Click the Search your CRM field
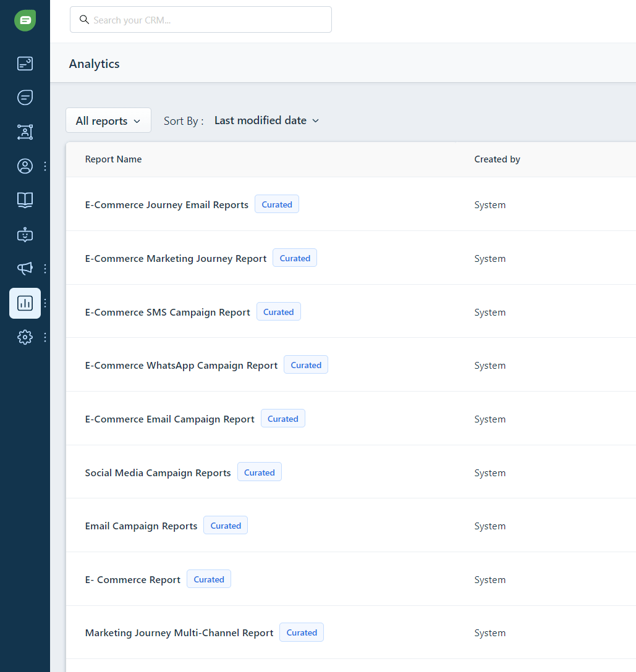Viewport: 636px width, 672px height. tap(201, 20)
